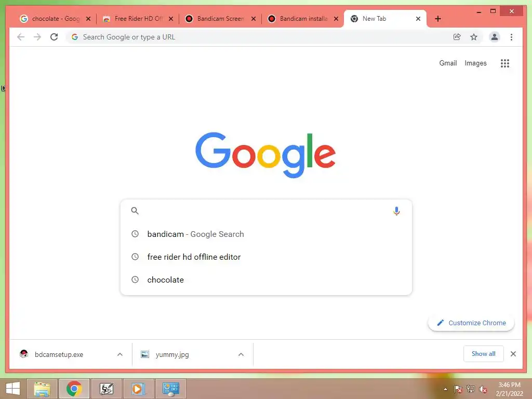The height and width of the screenshot is (399, 532).
Task: Open Windows Start button
Action: [13, 389]
